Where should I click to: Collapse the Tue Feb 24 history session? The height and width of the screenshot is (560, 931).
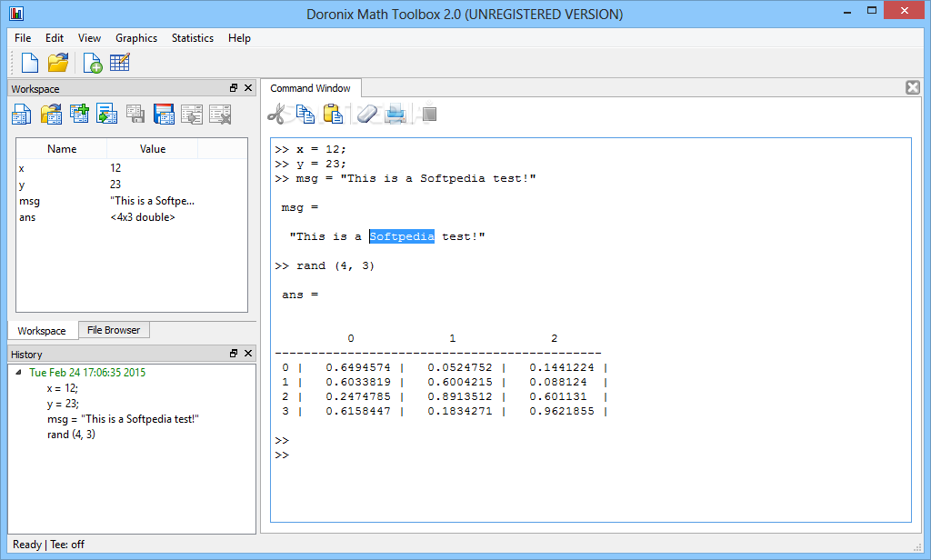18,373
